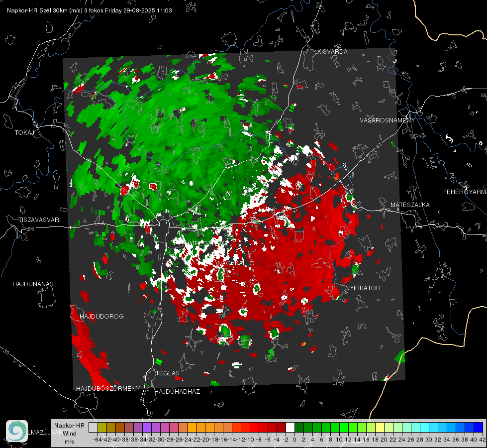Click the 0 value on the legend scale

[x=294, y=440]
